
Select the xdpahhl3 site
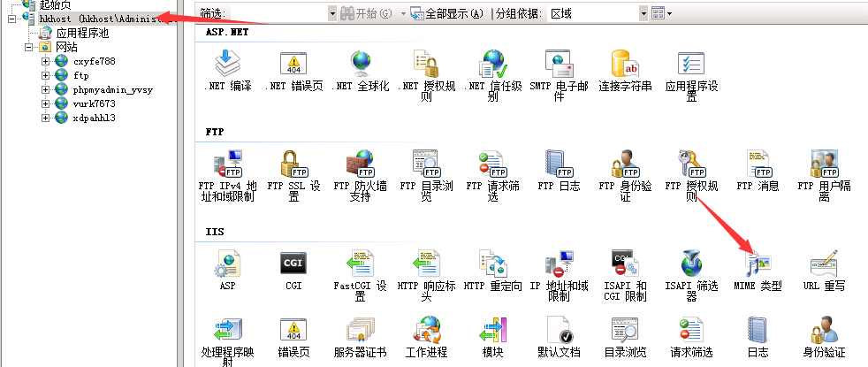[94, 118]
